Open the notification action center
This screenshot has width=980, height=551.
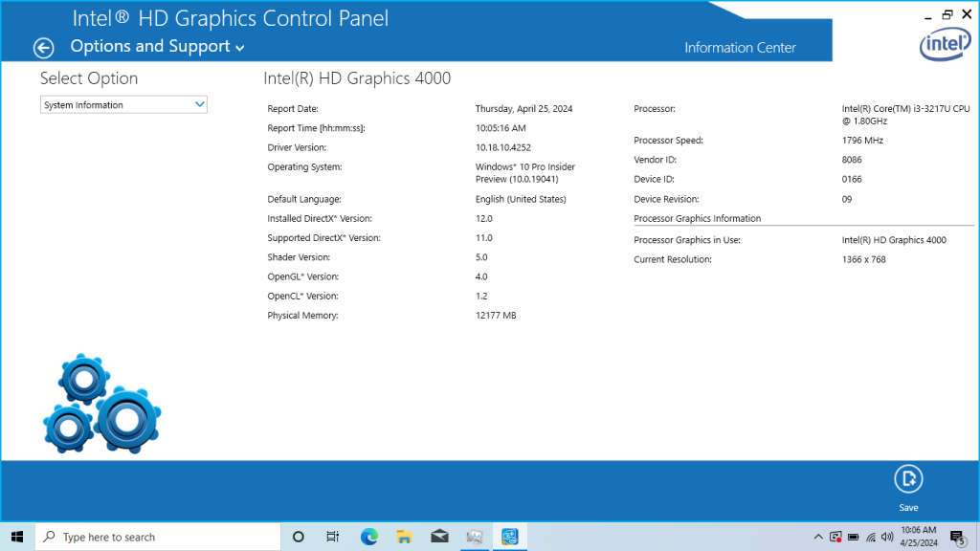click(x=957, y=537)
